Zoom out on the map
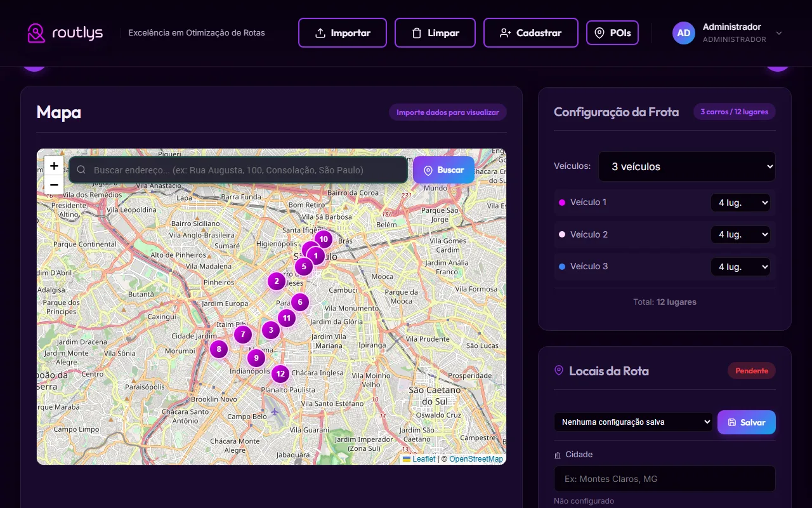812x508 pixels. click(x=54, y=185)
